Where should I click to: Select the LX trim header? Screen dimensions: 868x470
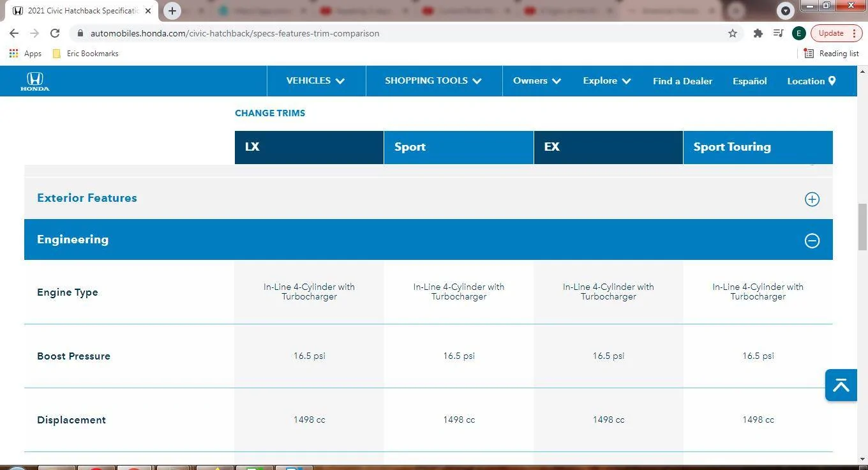(x=309, y=148)
